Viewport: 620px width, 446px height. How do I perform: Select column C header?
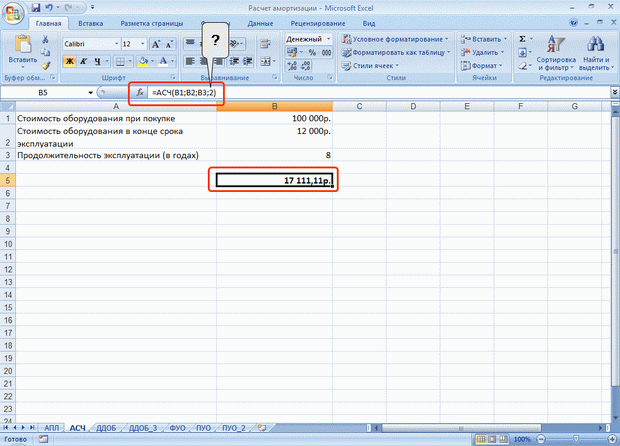(x=359, y=106)
